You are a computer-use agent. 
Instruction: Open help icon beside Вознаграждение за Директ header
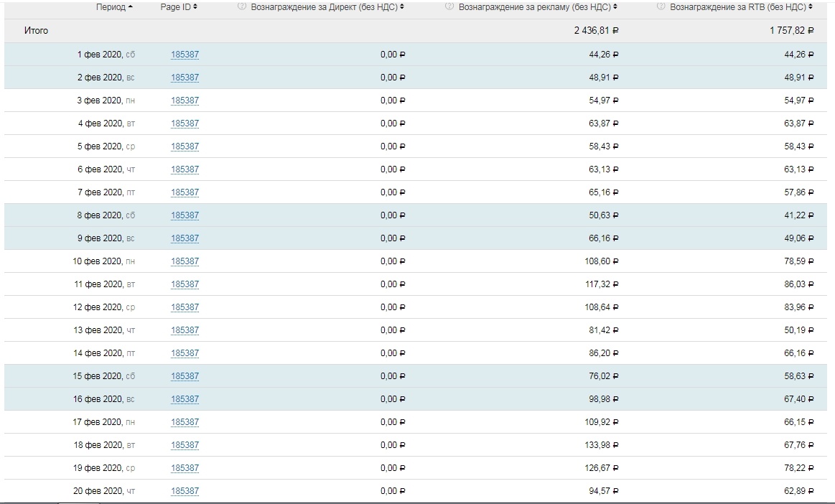coord(242,6)
